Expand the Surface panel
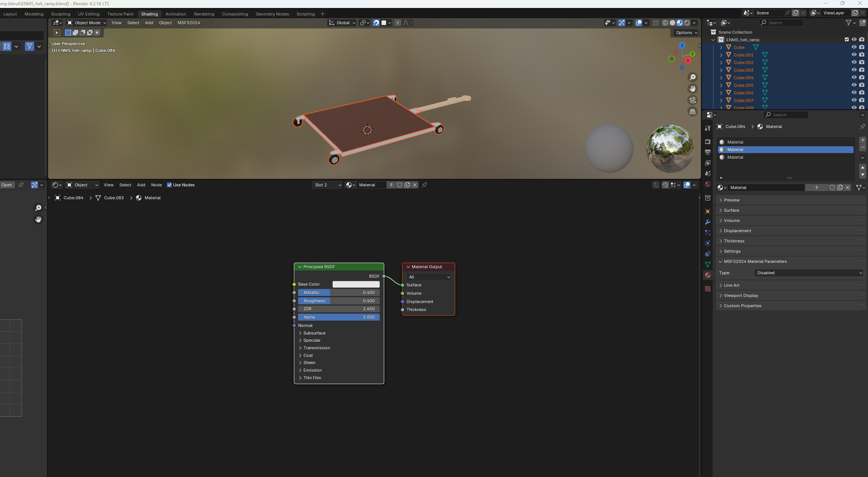 pyautogui.click(x=731, y=210)
